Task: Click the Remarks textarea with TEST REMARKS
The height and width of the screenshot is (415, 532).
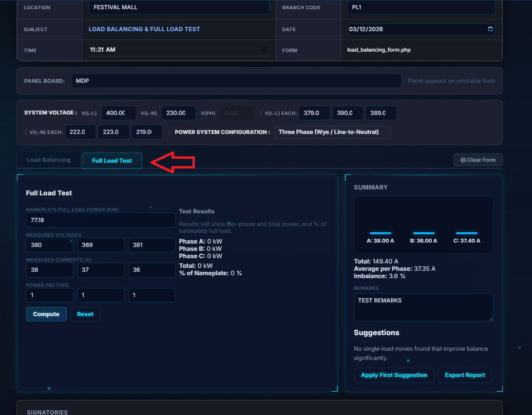Action: (x=423, y=307)
